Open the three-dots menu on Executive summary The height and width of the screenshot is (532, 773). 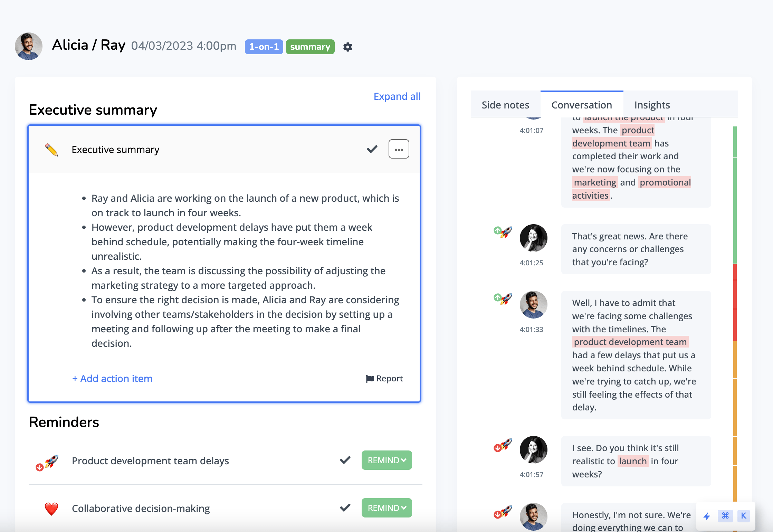399,149
